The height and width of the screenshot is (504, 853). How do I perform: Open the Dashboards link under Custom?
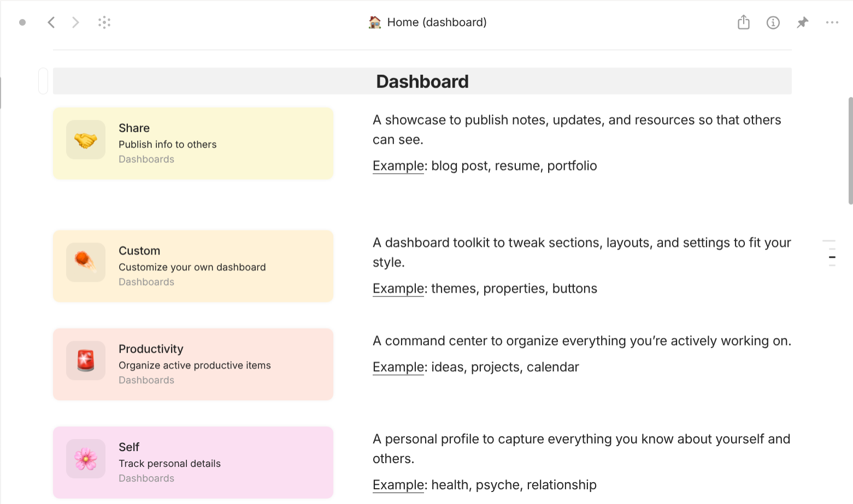click(146, 282)
